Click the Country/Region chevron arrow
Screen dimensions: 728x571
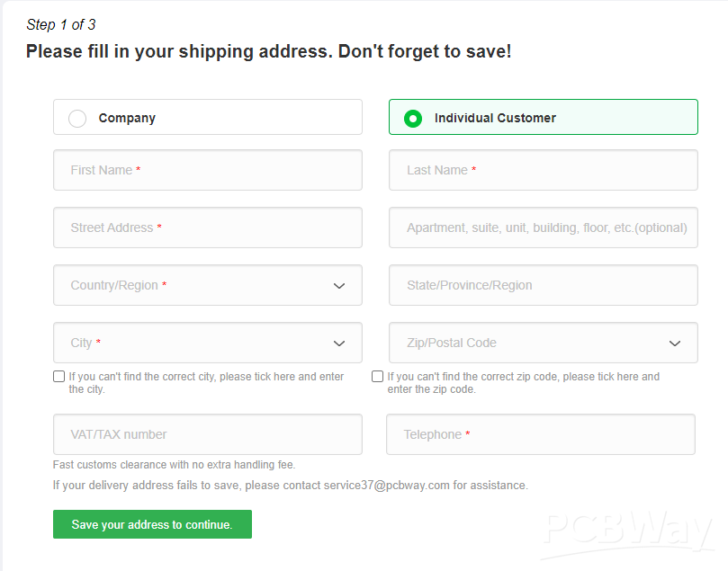(x=339, y=286)
